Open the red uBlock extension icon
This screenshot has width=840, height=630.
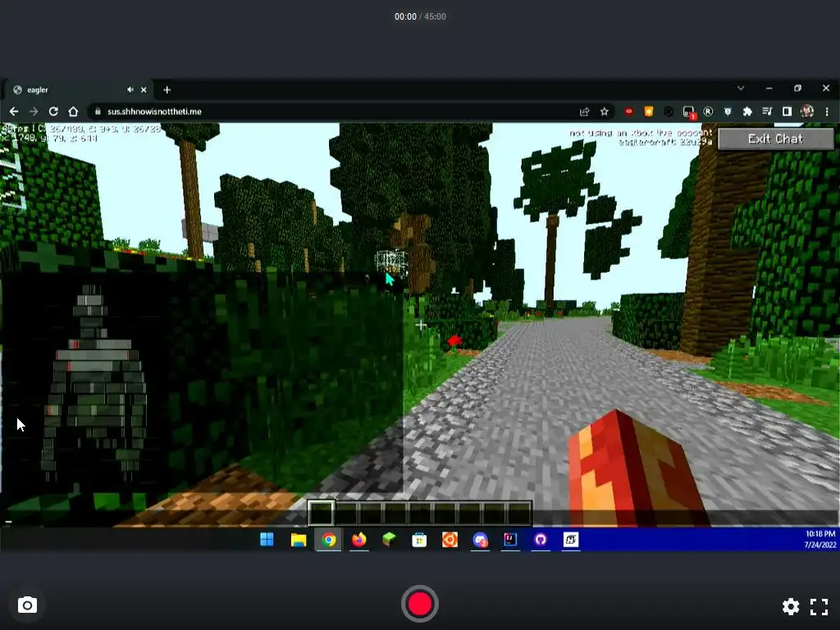pos(628,112)
